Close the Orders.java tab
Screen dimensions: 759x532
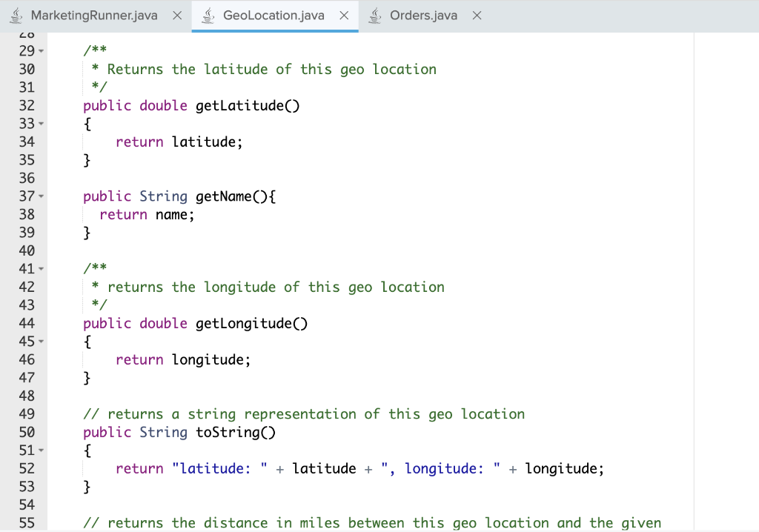477,16
